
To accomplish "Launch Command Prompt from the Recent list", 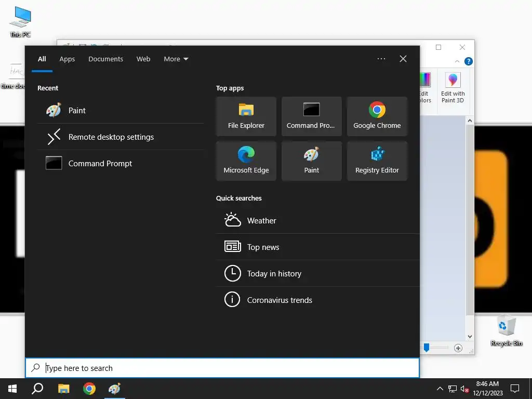I will point(121,163).
